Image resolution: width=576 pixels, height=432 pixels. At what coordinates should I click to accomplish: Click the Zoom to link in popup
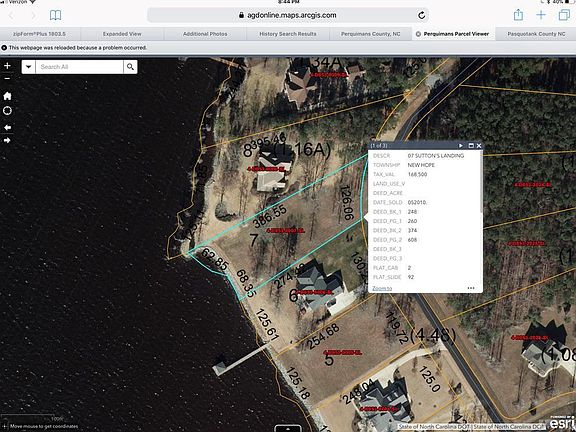tap(382, 288)
